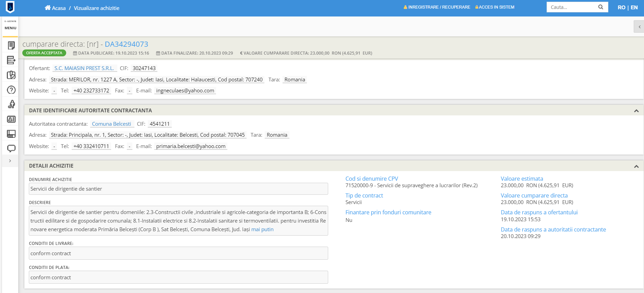Switch language to EN
The height and width of the screenshot is (293, 644).
point(634,8)
